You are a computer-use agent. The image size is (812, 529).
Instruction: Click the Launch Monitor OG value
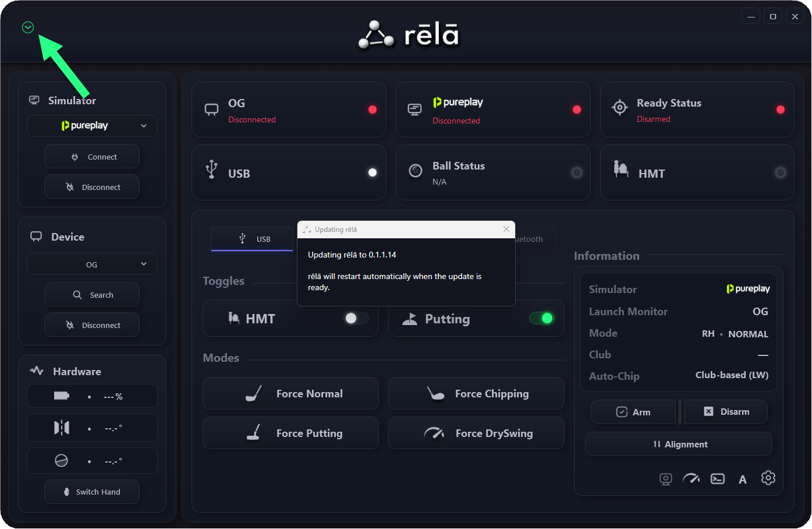click(760, 312)
